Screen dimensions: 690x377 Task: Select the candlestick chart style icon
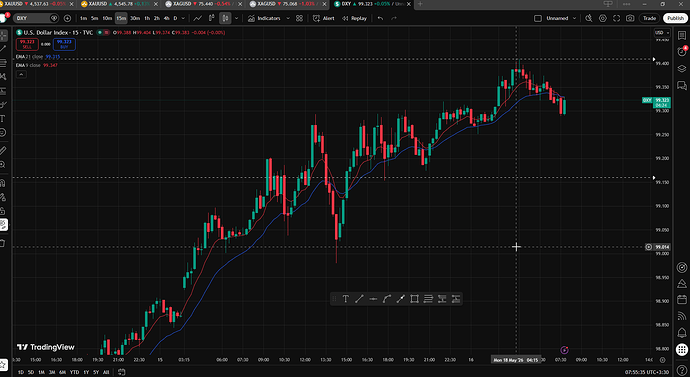(x=225, y=18)
